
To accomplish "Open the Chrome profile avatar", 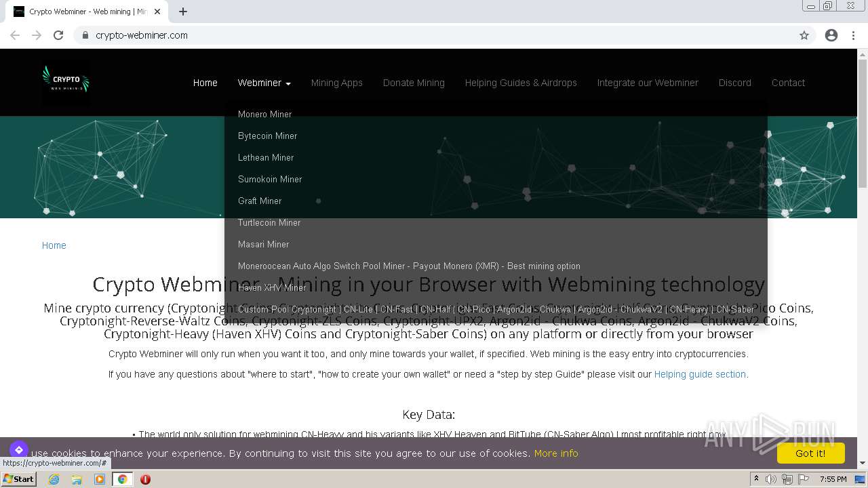I will click(x=831, y=35).
